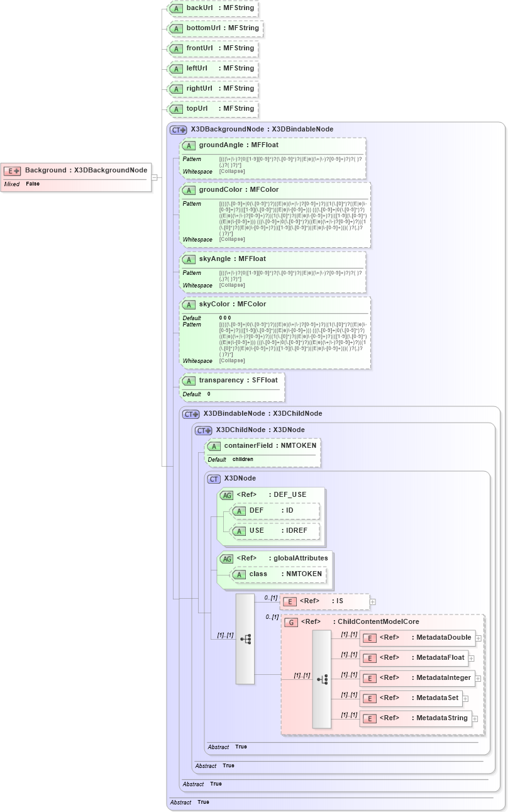Click the MetadataInteger reference label
Screen dimensions: 508x812
click(x=426, y=678)
